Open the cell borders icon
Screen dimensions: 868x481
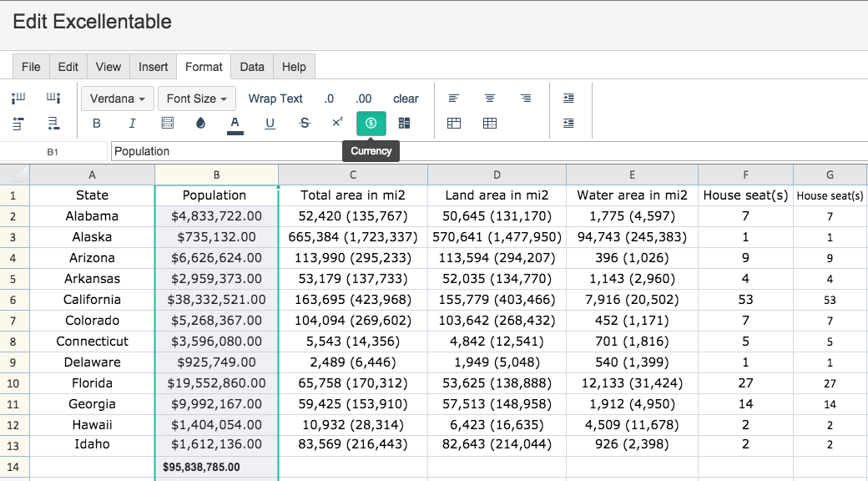(x=167, y=123)
